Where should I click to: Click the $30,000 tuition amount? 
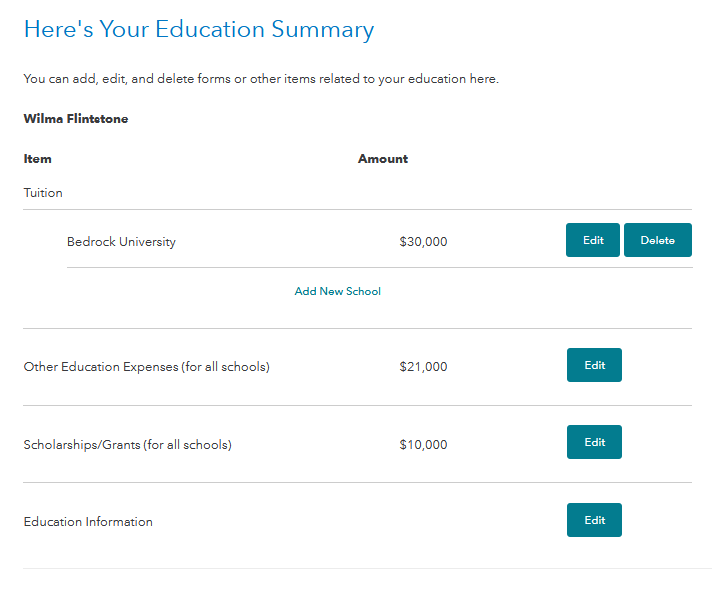point(423,242)
